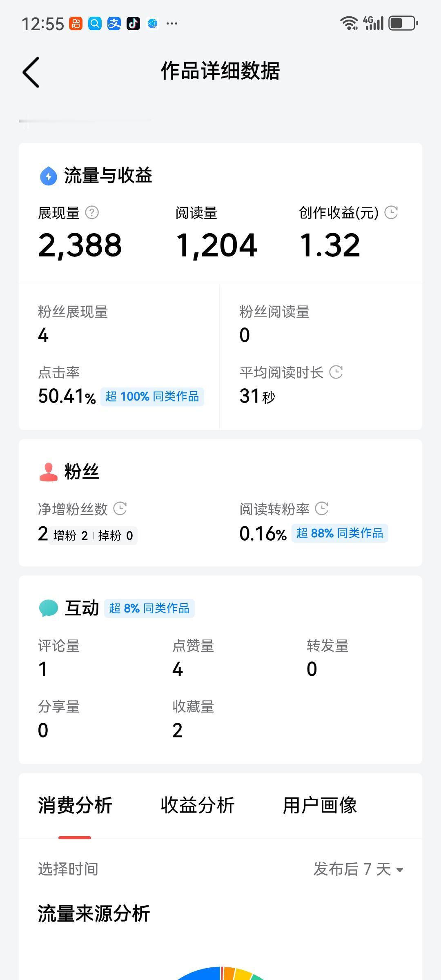Tap the 超 100% 同类作品 badge
The height and width of the screenshot is (980, 441).
coord(152,396)
